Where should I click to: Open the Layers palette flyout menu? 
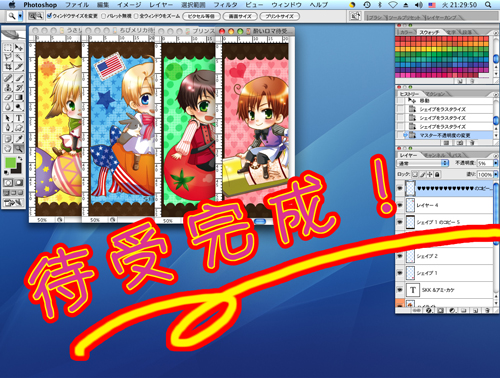click(x=495, y=155)
